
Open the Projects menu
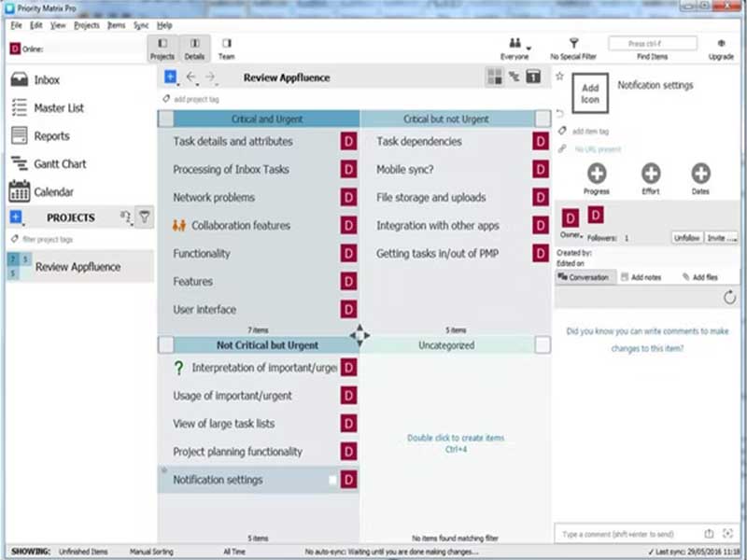coord(87,25)
